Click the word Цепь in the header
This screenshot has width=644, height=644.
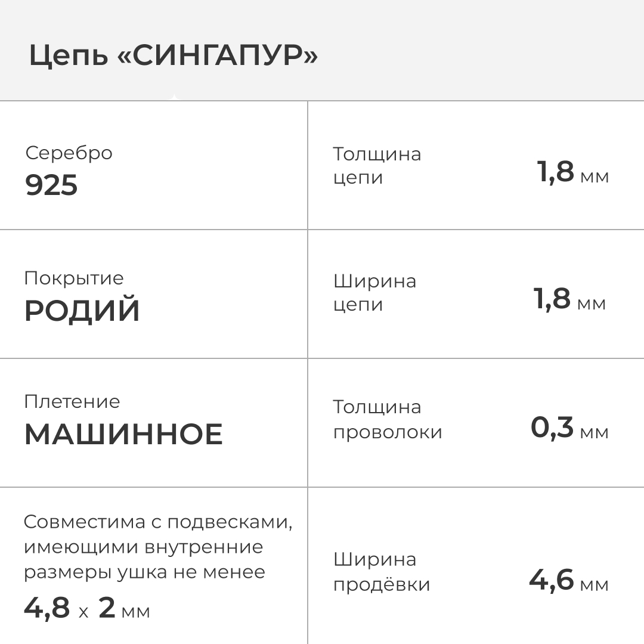coord(69,57)
